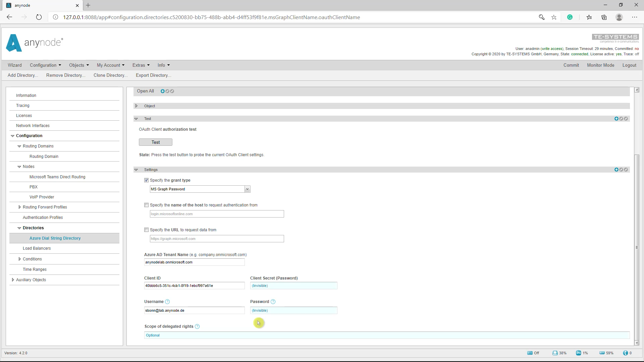The height and width of the screenshot is (362, 644).
Task: Click the active calls phone icon
Action: [x=625, y=353]
